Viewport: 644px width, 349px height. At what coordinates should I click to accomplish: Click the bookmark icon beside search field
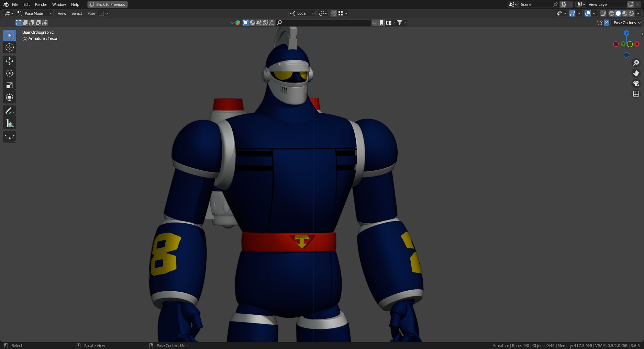(x=381, y=23)
